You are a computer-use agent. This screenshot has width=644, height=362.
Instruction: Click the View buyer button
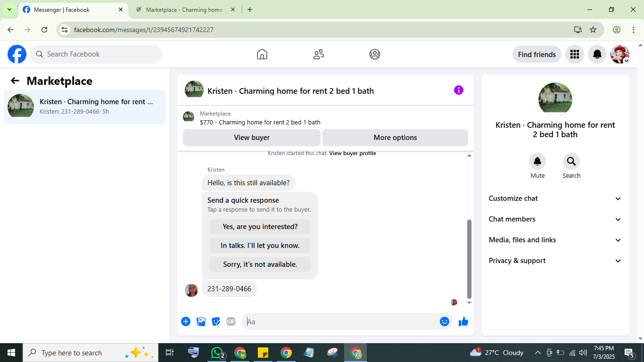point(252,138)
